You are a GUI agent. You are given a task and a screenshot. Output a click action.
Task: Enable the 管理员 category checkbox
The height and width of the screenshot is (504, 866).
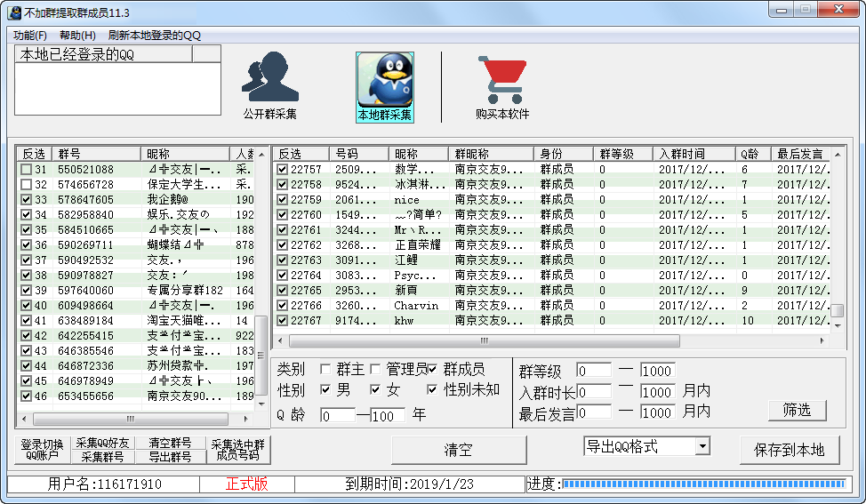[x=375, y=369]
